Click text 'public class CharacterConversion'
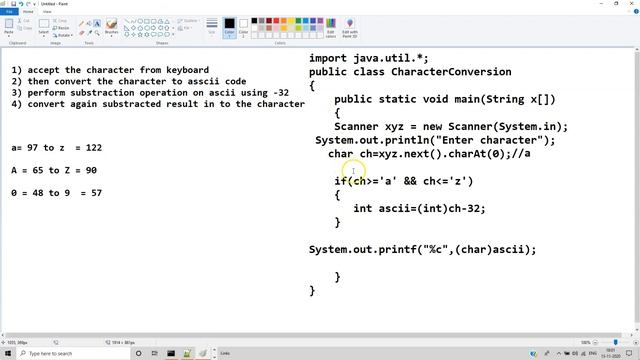Viewport: 640px width, 360px height. (410, 72)
